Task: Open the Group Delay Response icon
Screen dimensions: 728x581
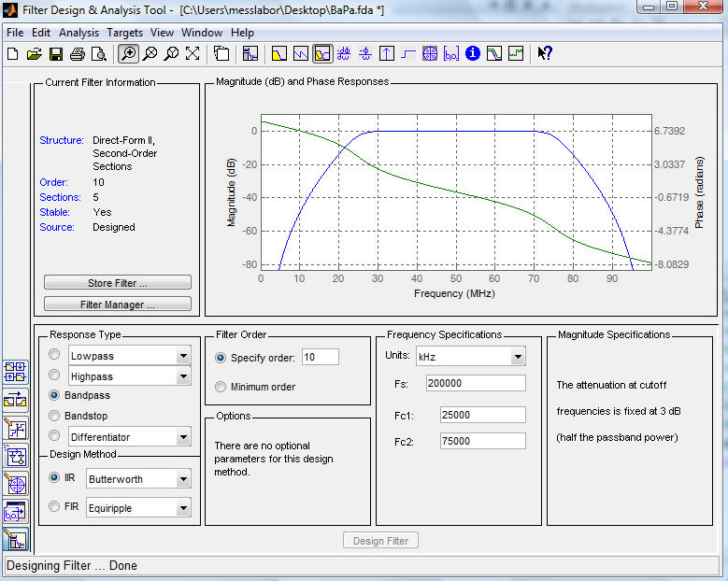Action: (x=344, y=53)
